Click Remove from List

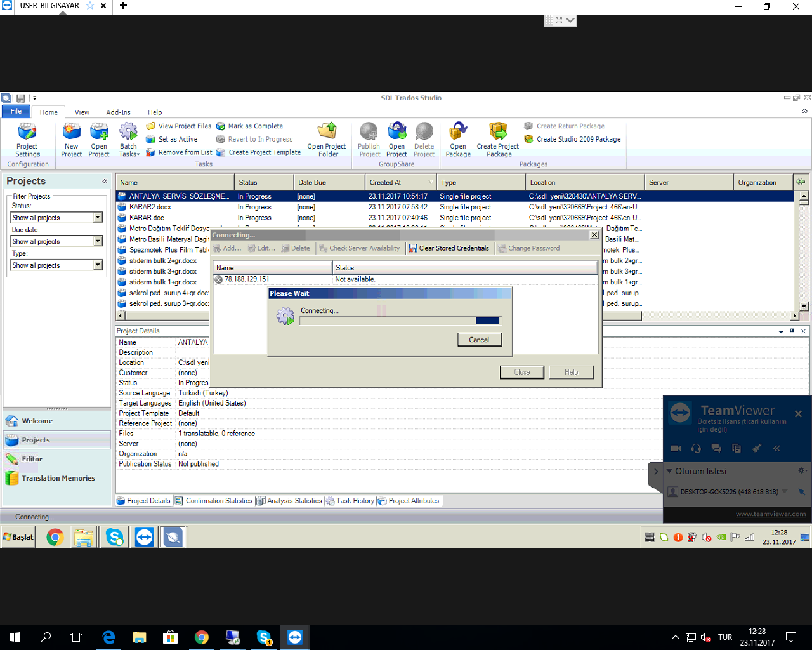click(x=179, y=152)
